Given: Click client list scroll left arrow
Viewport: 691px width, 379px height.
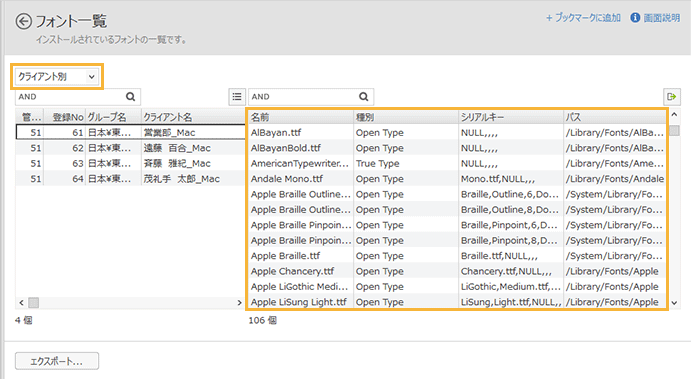Looking at the screenshot, I should [21, 303].
